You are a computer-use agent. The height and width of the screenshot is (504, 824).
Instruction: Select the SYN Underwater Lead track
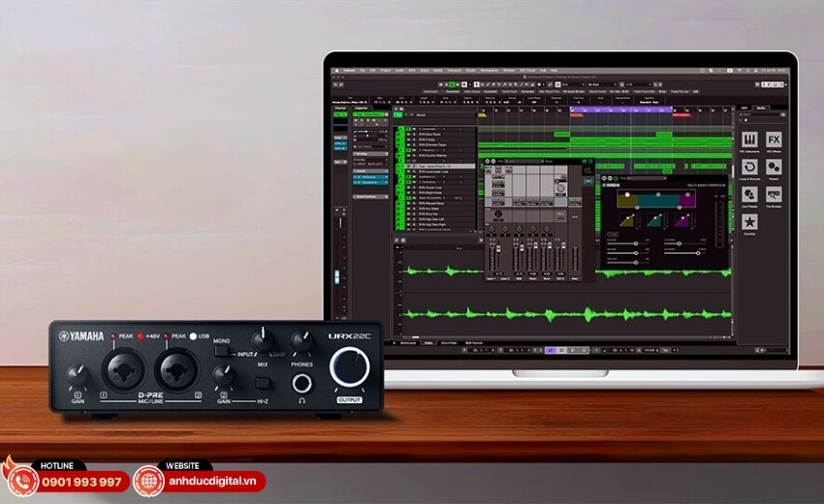[435, 172]
